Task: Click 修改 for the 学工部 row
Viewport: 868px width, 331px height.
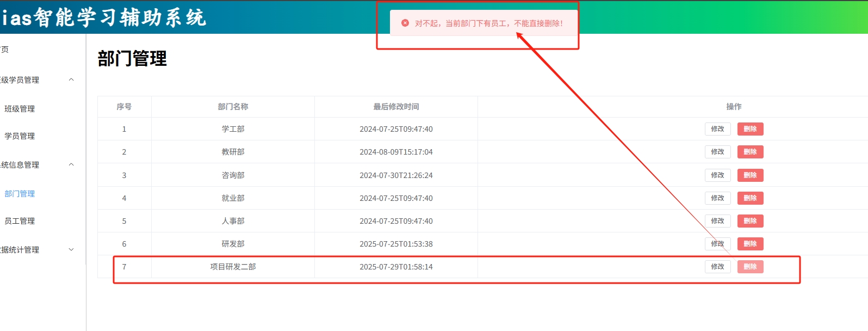Action: (717, 129)
